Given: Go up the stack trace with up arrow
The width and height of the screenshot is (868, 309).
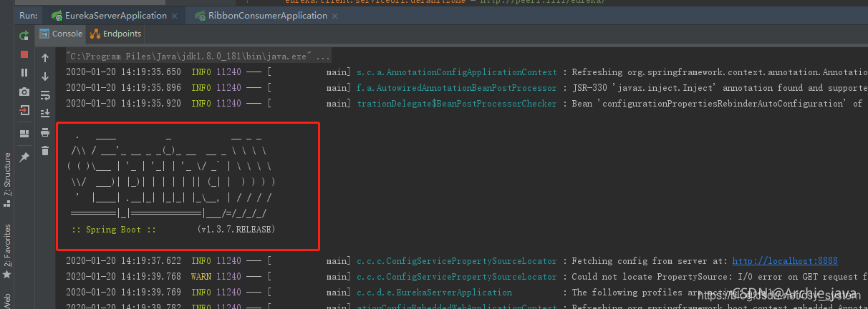Looking at the screenshot, I should [45, 58].
